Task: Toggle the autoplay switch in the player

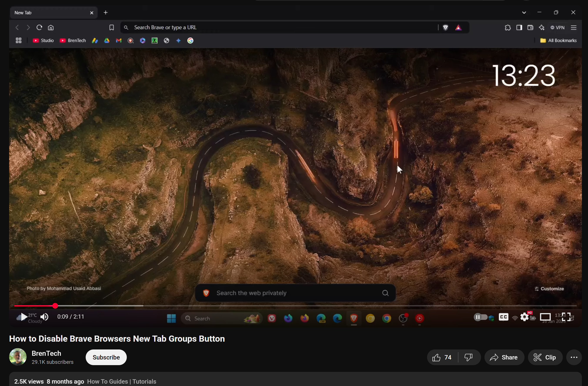Action: tap(481, 317)
